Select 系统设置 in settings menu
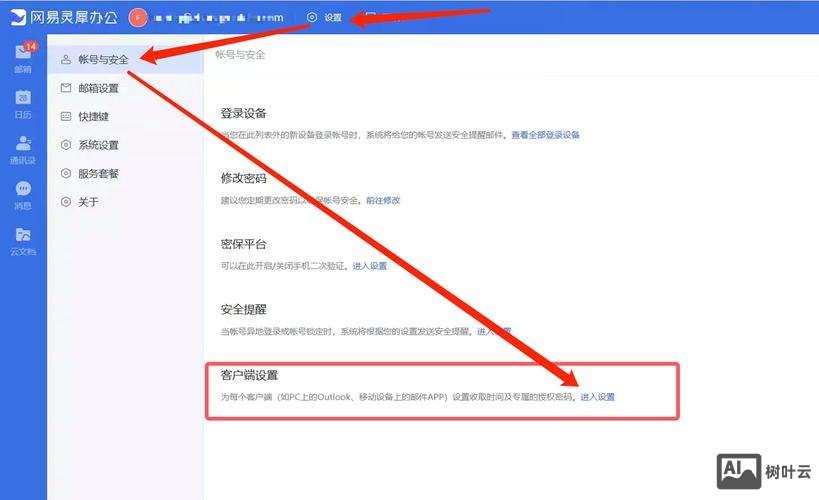Image resolution: width=819 pixels, height=500 pixels. click(125, 145)
